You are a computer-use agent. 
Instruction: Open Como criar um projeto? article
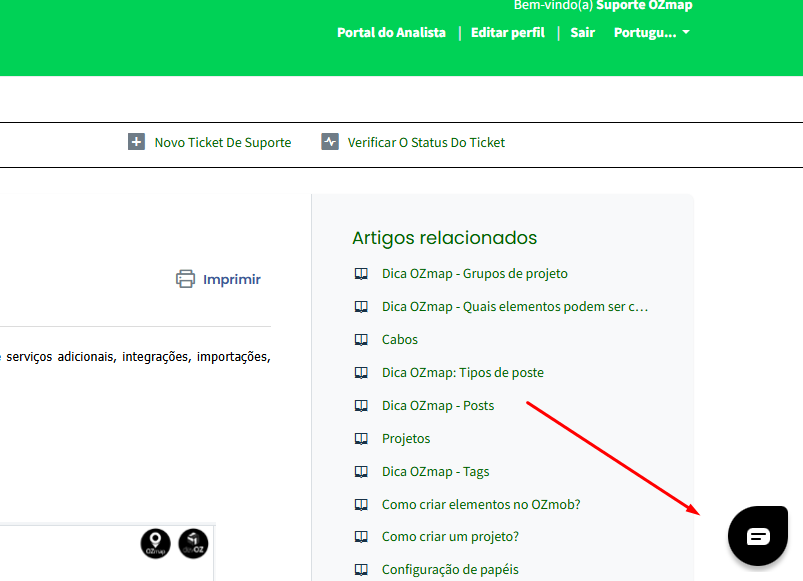450,536
